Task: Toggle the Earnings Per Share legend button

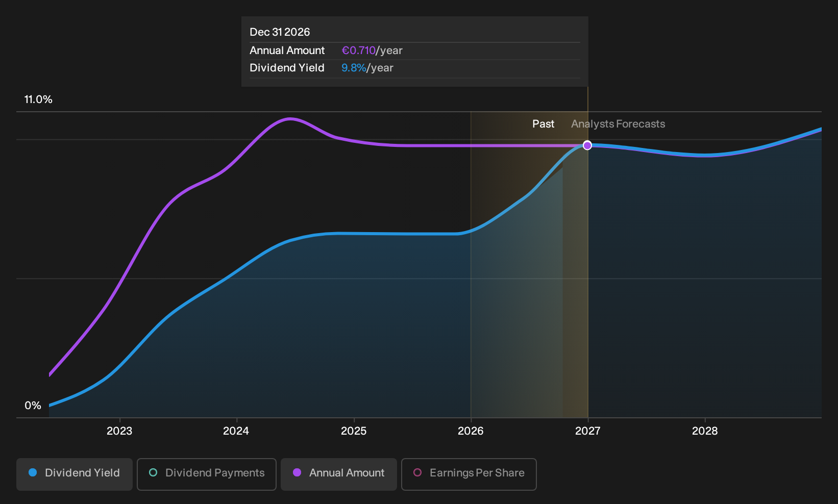Action: (469, 474)
